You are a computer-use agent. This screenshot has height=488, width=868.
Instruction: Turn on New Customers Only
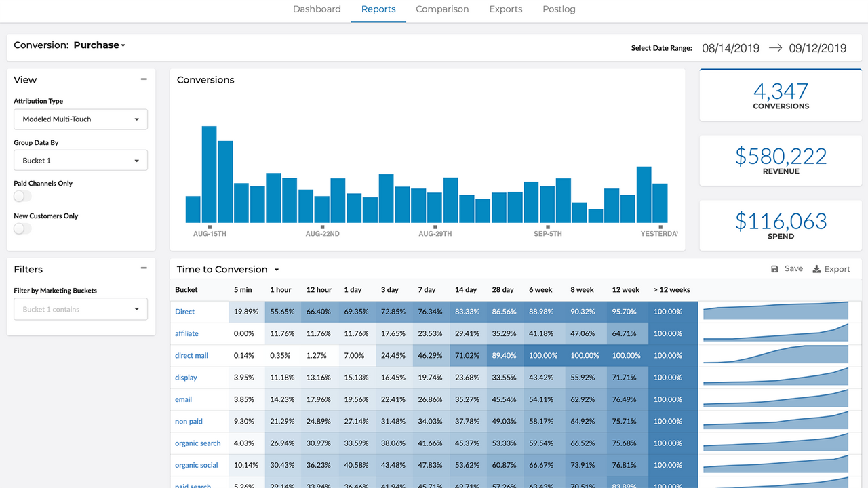[x=22, y=228]
